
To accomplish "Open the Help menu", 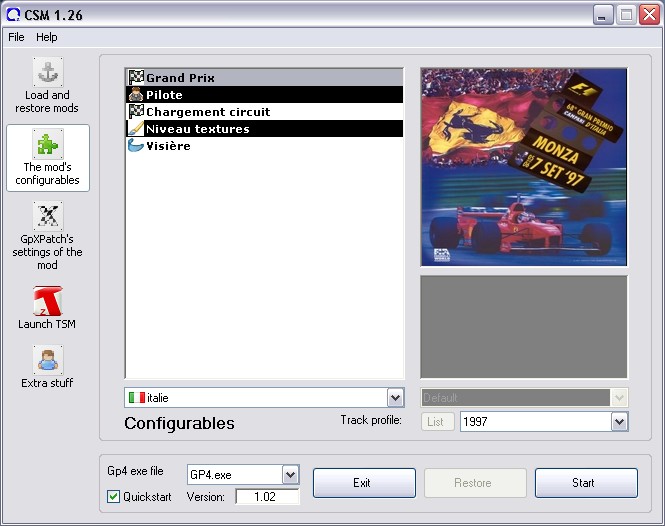I will 47,37.
